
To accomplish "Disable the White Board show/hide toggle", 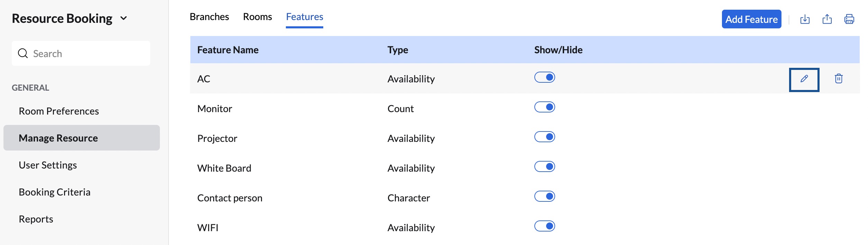I will click(x=544, y=167).
